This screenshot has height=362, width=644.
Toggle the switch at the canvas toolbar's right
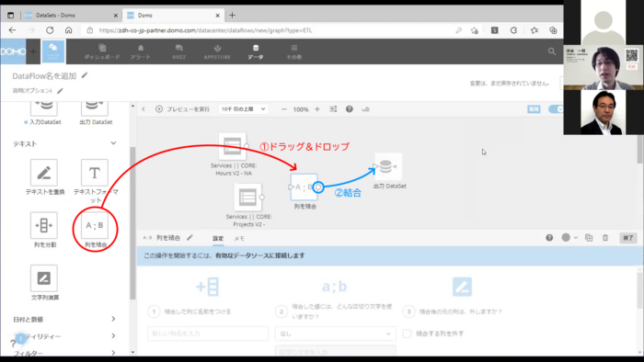point(556,109)
